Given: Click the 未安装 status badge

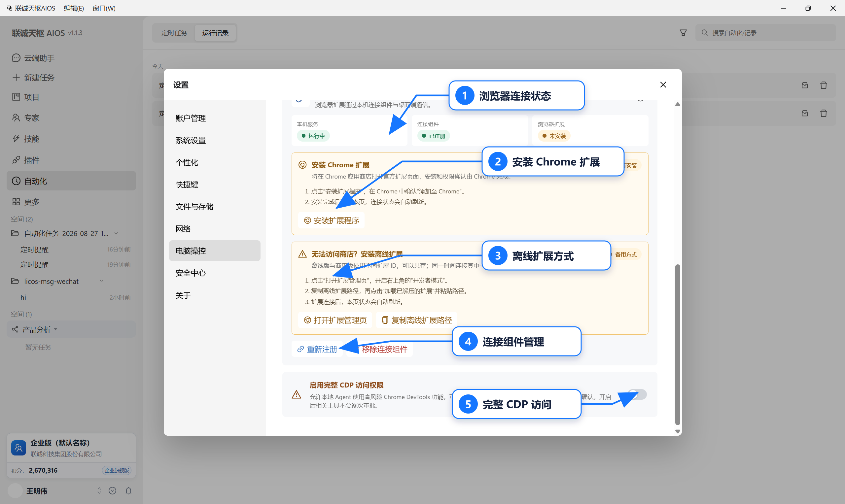Looking at the screenshot, I should click(554, 136).
